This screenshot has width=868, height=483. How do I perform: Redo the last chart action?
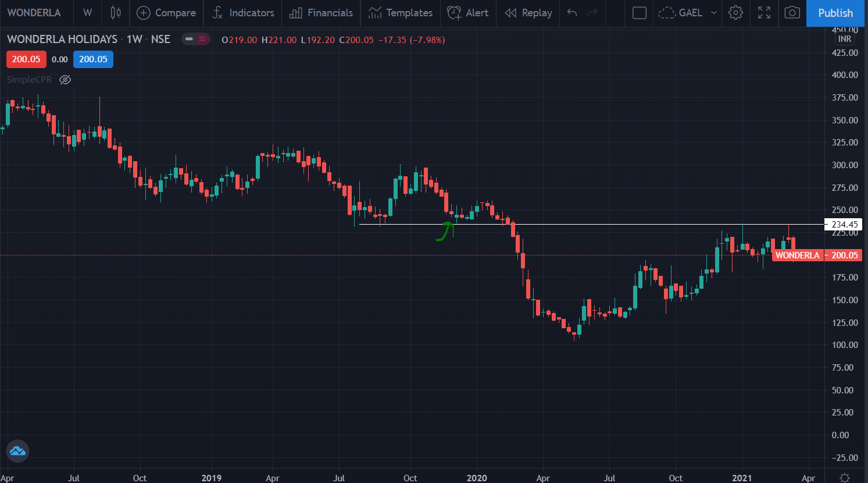point(592,13)
